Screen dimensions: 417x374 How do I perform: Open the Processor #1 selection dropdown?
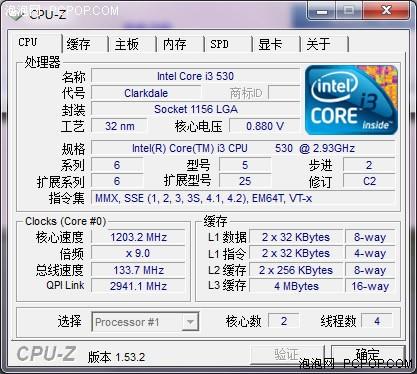(x=145, y=322)
